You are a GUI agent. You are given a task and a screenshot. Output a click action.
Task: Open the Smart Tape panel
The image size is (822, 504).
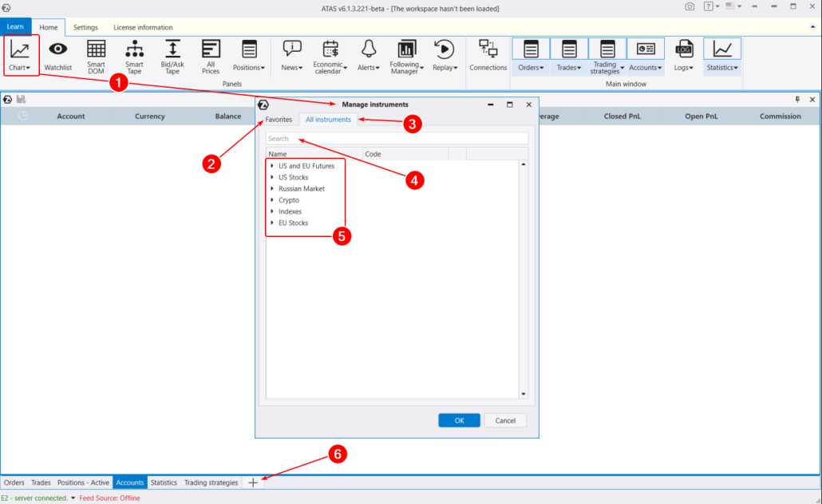tap(133, 54)
